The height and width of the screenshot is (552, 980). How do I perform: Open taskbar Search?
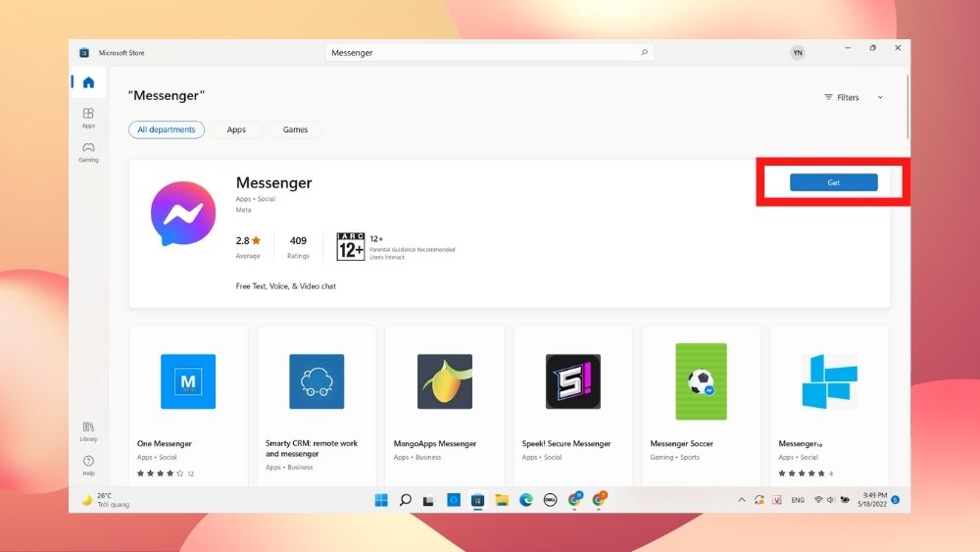click(405, 499)
